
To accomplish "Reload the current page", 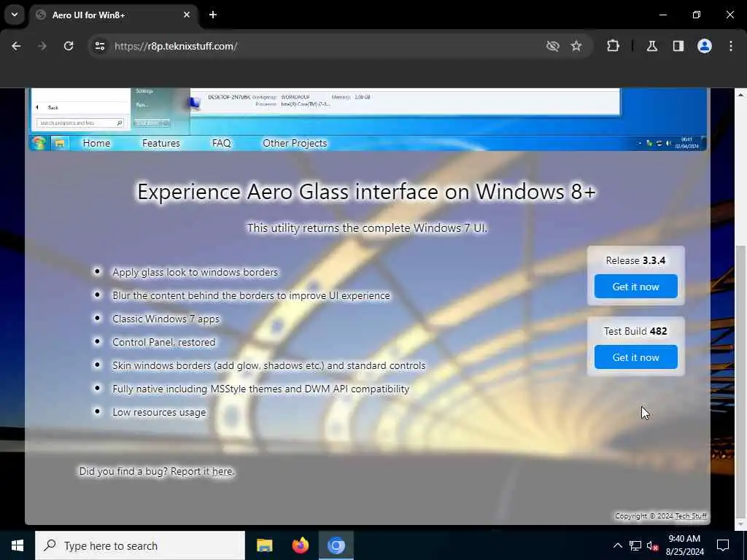I will tap(69, 46).
